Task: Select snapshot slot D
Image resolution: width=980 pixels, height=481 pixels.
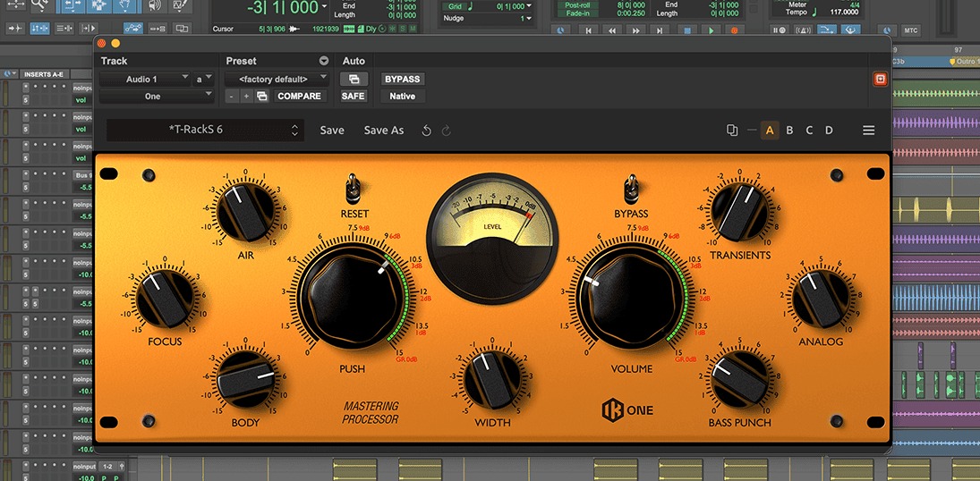Action: tap(829, 131)
